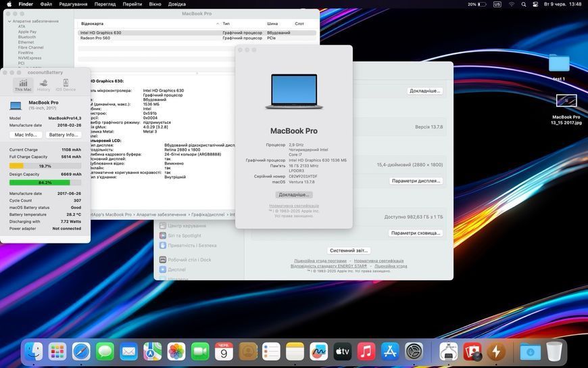
Task: Click Системний звіт... button
Action: [x=349, y=250]
